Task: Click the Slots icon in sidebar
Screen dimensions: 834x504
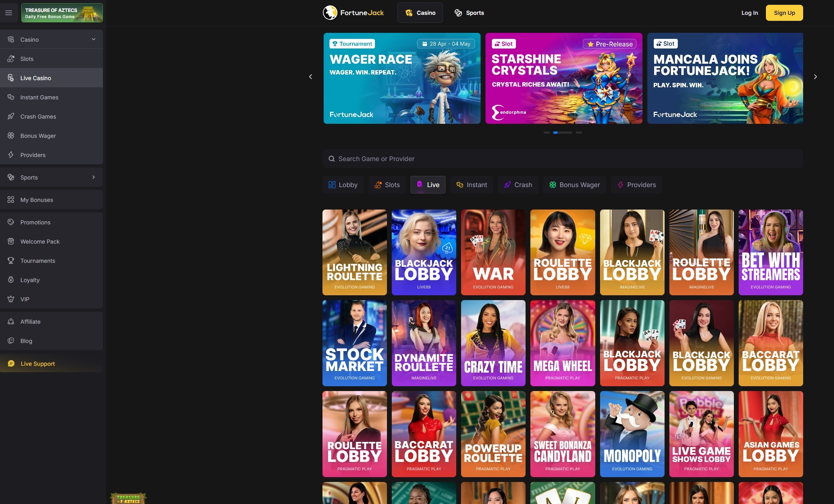Action: coord(11,59)
